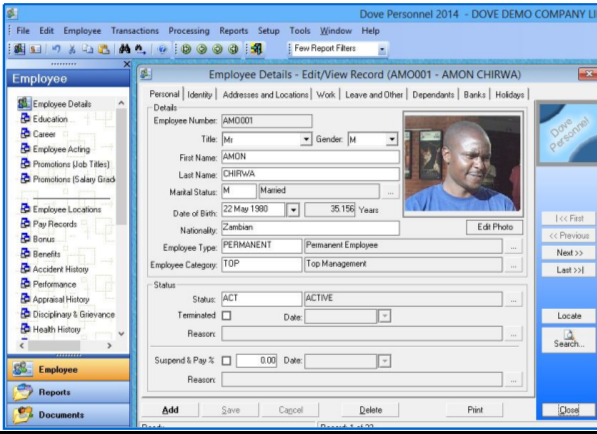Click the Add button
This screenshot has height=434, width=597.
[x=170, y=410]
